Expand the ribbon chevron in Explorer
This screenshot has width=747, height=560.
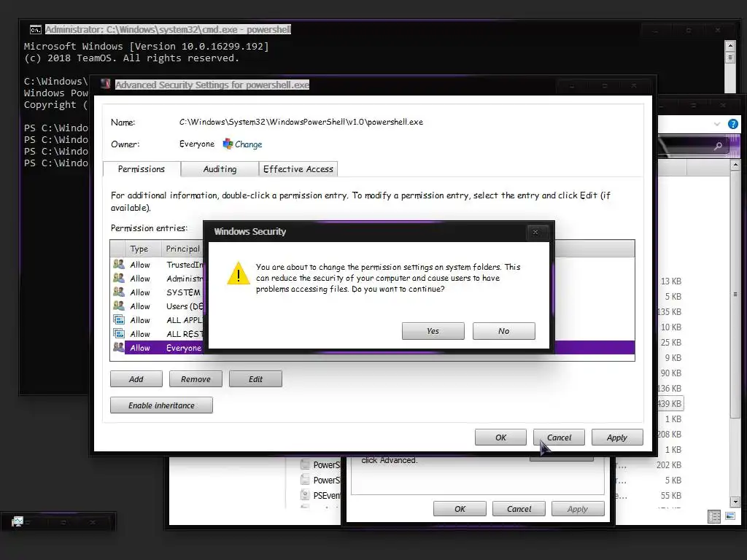coord(717,124)
